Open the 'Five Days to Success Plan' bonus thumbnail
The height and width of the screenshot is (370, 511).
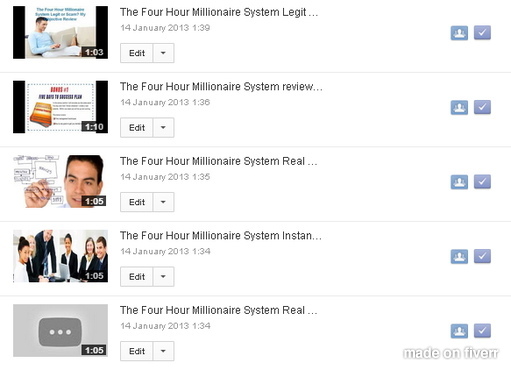click(60, 107)
